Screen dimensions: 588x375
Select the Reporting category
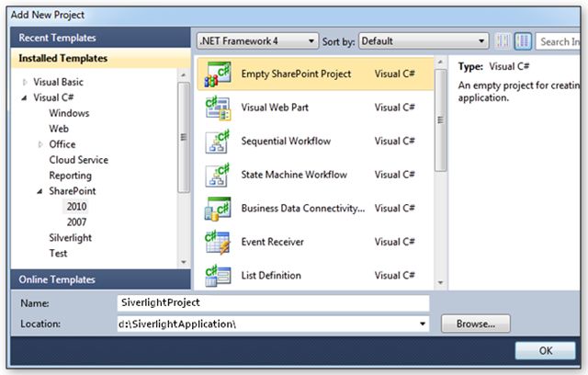pyautogui.click(x=70, y=176)
